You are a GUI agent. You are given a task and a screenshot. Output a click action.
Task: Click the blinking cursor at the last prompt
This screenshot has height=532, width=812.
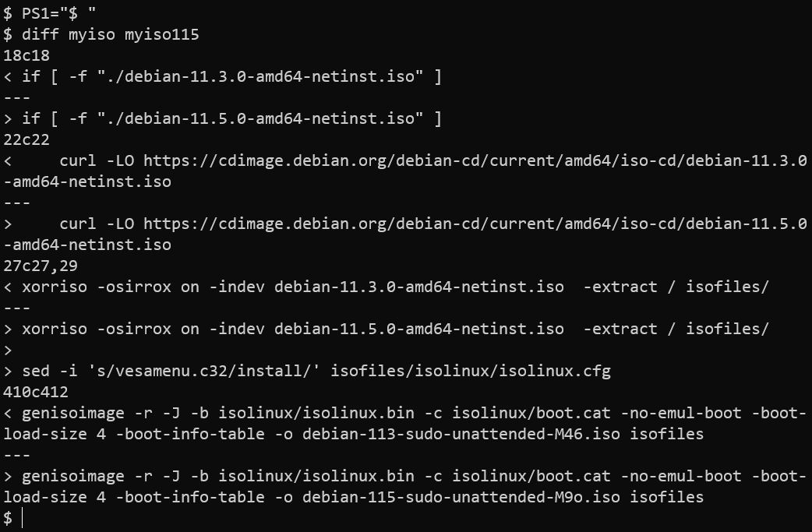[x=23, y=518]
